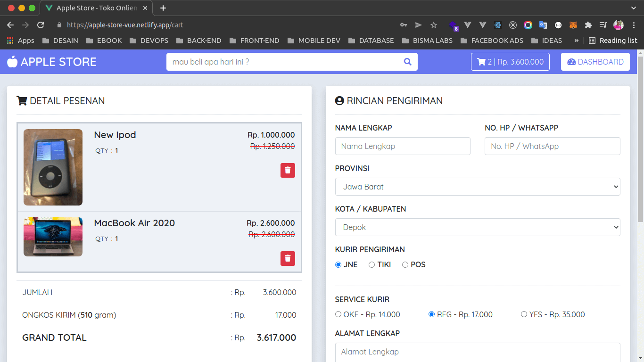
Task: Open the colorful camera extension icon
Action: [x=528, y=25]
